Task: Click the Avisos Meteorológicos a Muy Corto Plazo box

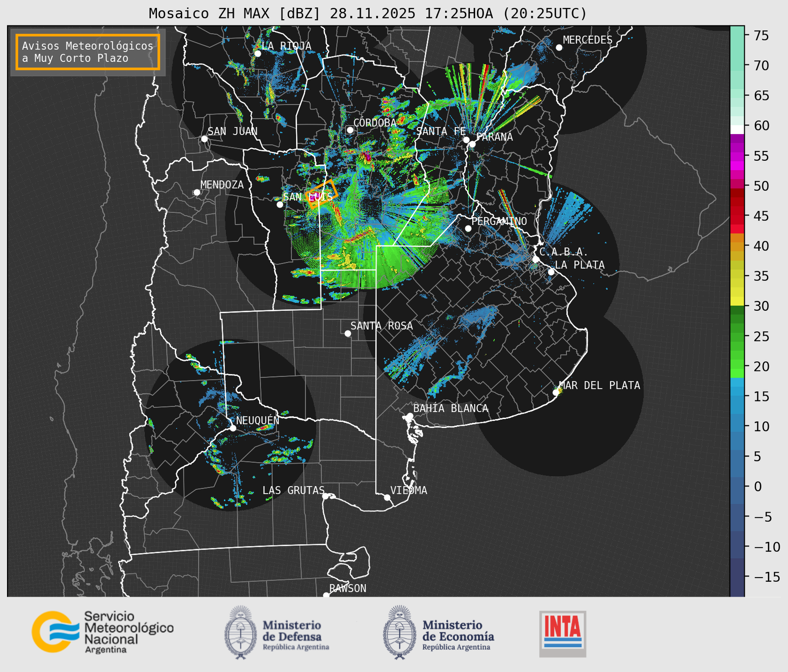Action: (88, 52)
